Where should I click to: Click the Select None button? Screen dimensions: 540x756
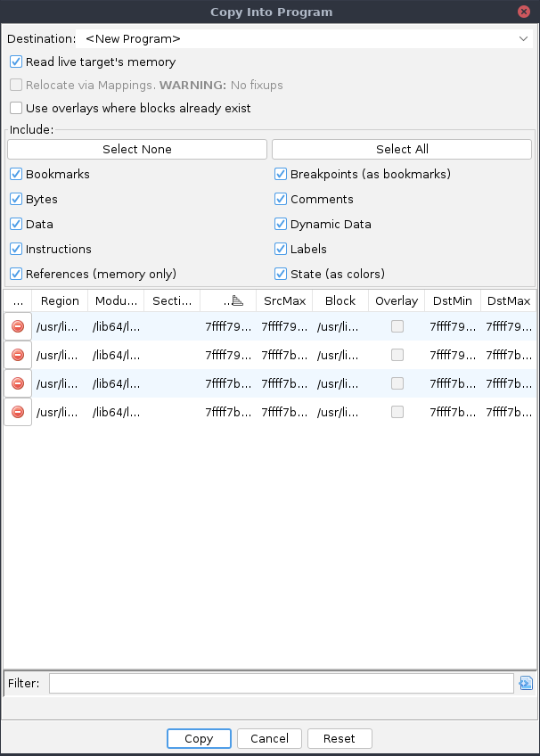(136, 149)
